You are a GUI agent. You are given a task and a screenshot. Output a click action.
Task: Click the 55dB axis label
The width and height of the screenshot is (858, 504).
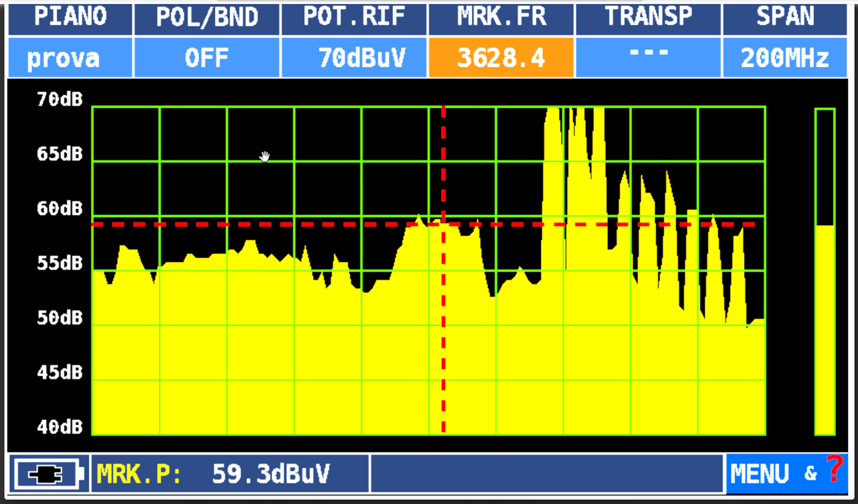point(60,263)
